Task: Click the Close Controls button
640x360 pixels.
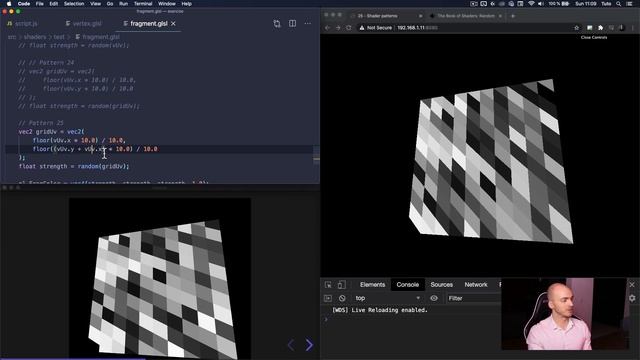Action: 594,37
